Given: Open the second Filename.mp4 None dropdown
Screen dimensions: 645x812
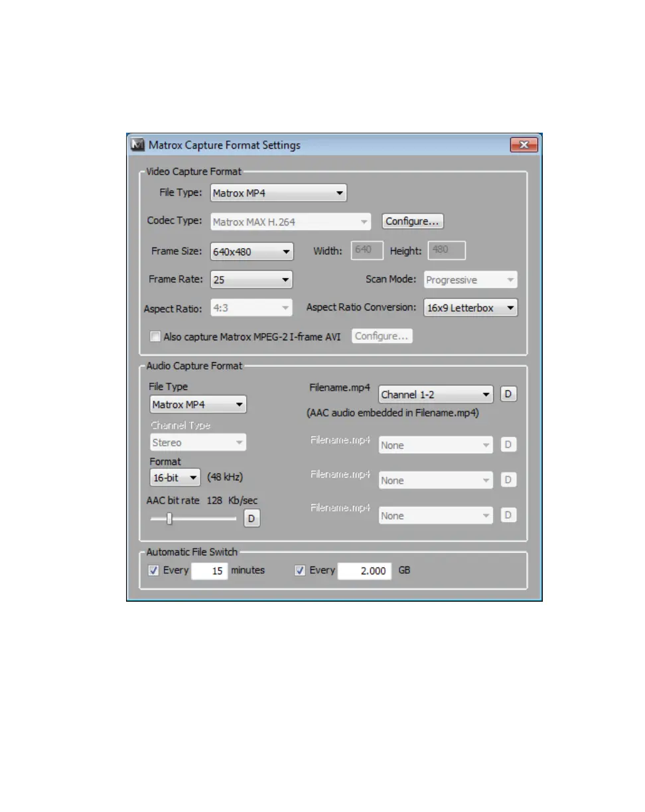Looking at the screenshot, I should coord(436,445).
